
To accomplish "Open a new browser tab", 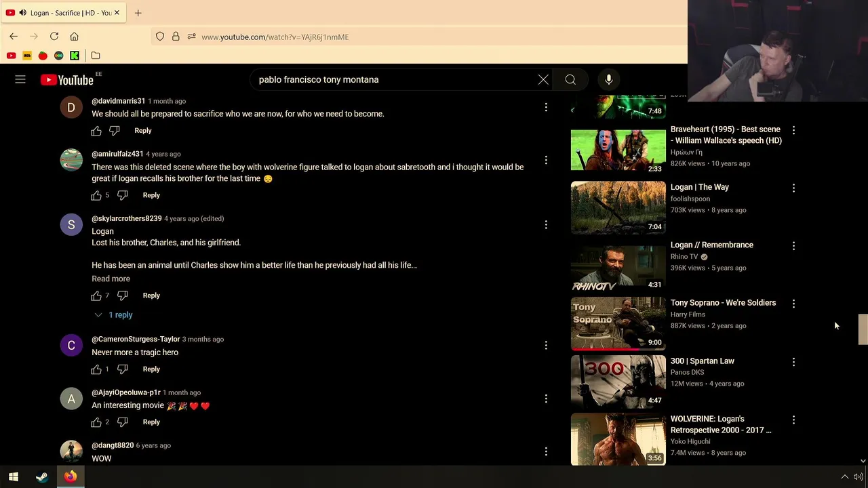I will [138, 13].
